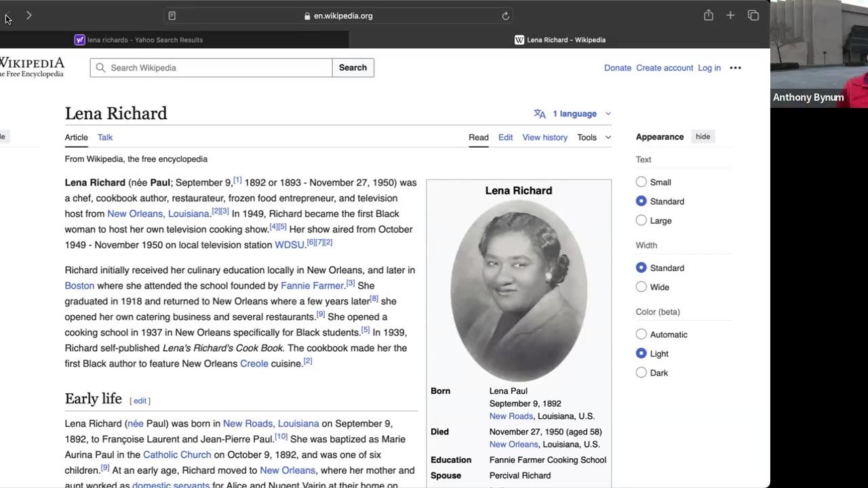Select the Article tab

(x=77, y=137)
